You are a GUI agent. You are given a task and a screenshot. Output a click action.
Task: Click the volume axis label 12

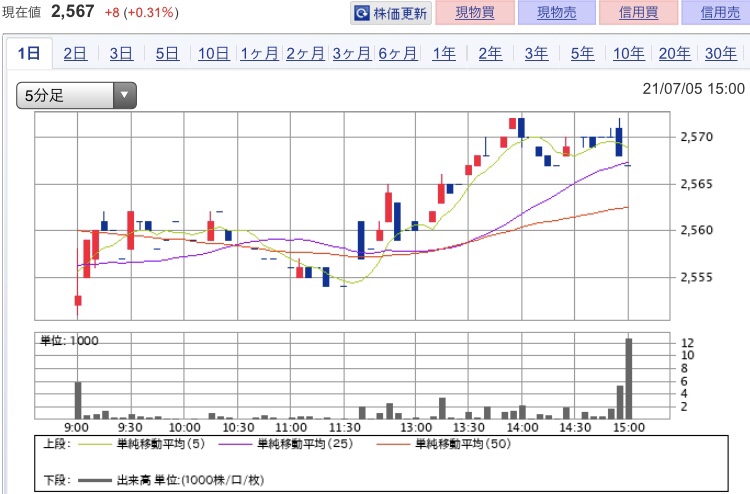coord(687,343)
